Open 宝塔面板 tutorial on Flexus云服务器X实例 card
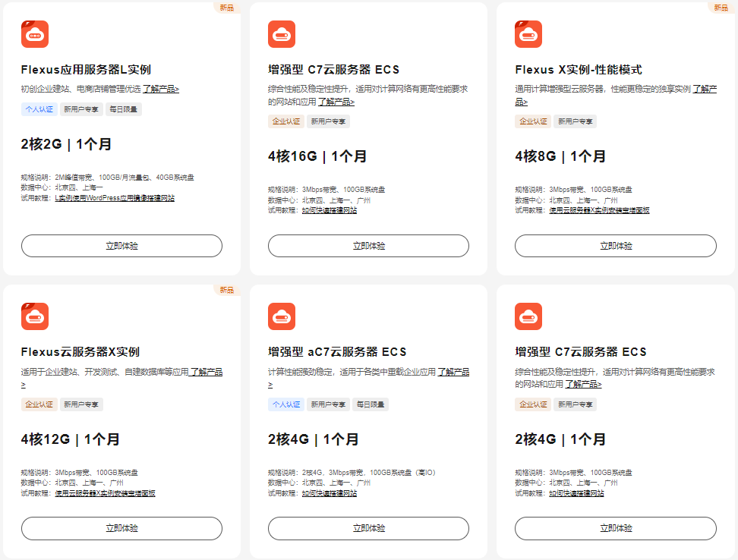Viewport: 738px width, 560px height. (x=105, y=493)
